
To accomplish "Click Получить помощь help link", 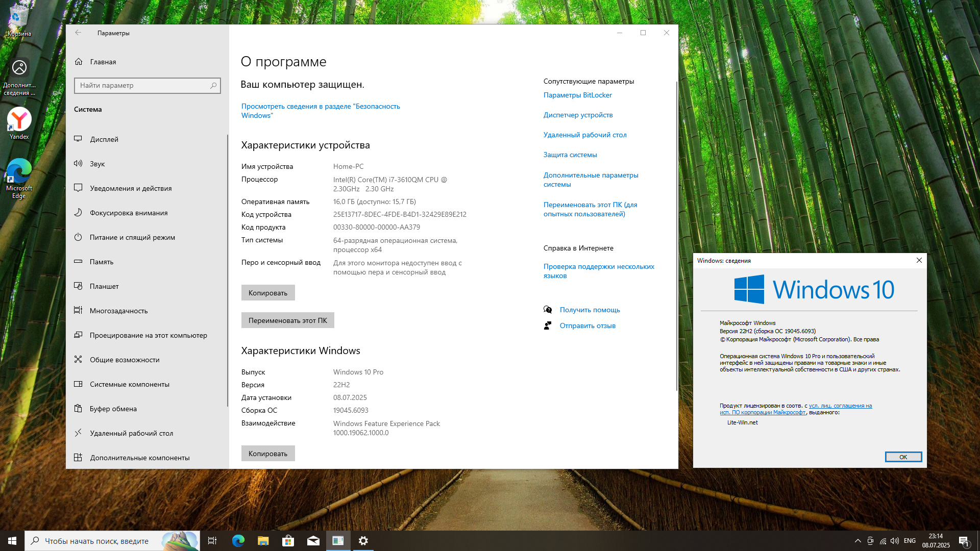I will pos(590,310).
